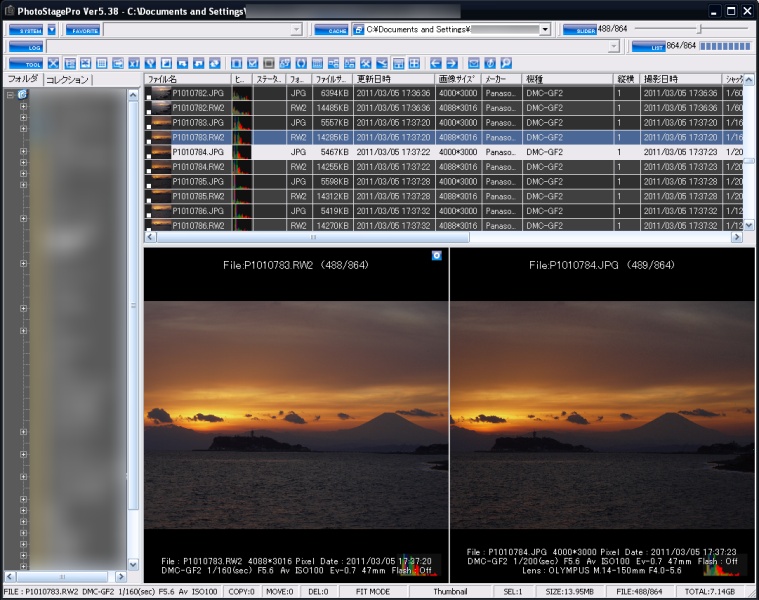The width and height of the screenshot is (759, 600).
Task: Click the SYSTEM button
Action: point(26,30)
